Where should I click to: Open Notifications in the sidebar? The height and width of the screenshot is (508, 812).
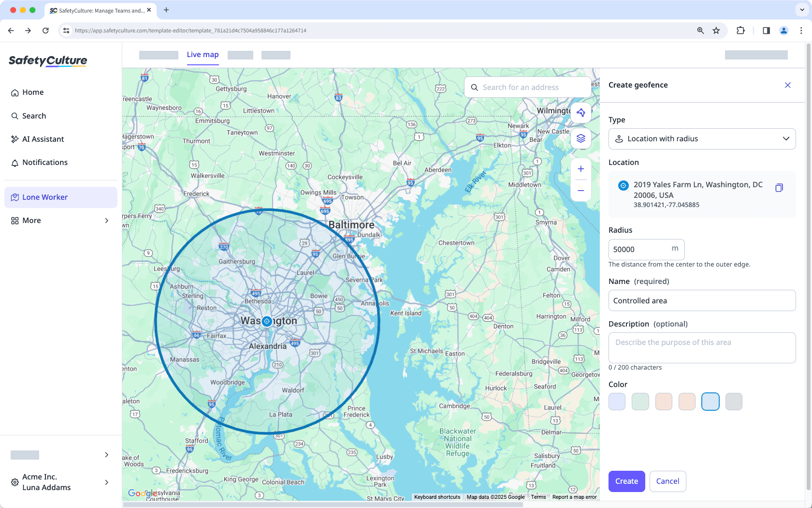tap(45, 162)
